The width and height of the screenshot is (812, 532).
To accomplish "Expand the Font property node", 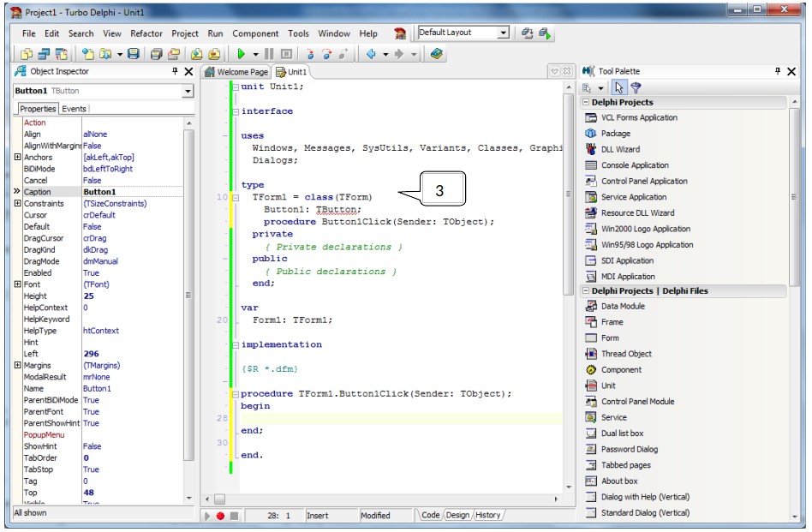I will pyautogui.click(x=18, y=284).
